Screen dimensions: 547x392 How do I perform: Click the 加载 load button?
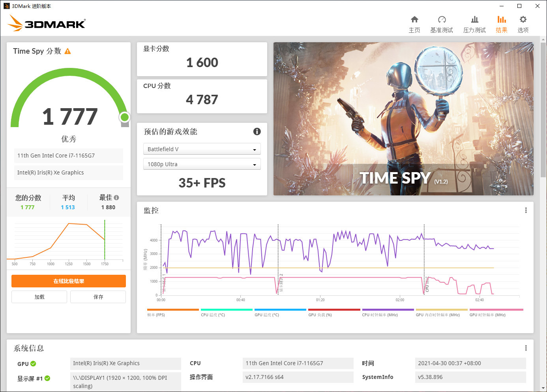pyautogui.click(x=39, y=296)
